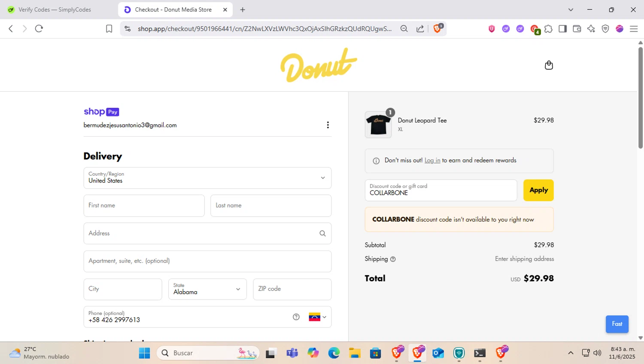This screenshot has height=364, width=644.
Task: Show hidden system tray icons
Action: pyautogui.click(x=571, y=353)
